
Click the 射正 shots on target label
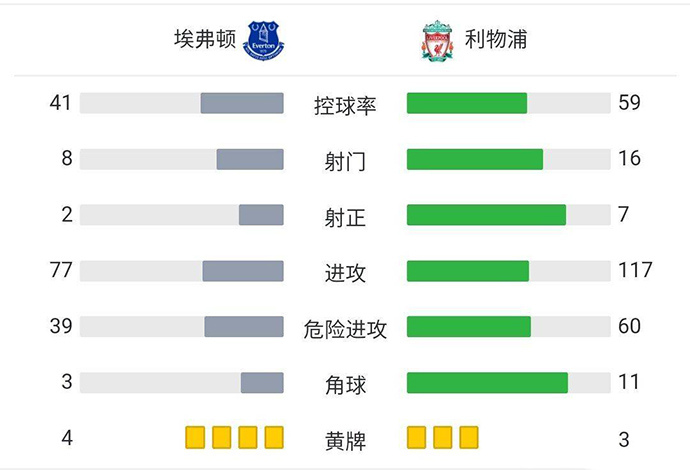coord(345,216)
